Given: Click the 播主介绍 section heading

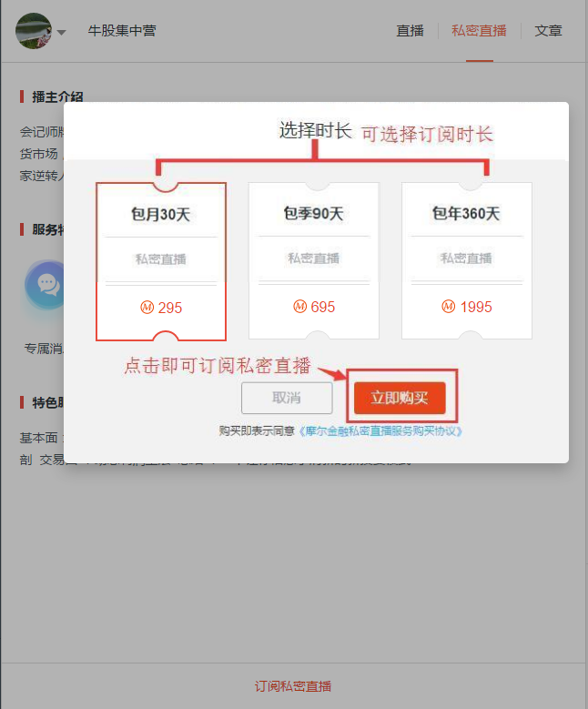Looking at the screenshot, I should tap(57, 96).
